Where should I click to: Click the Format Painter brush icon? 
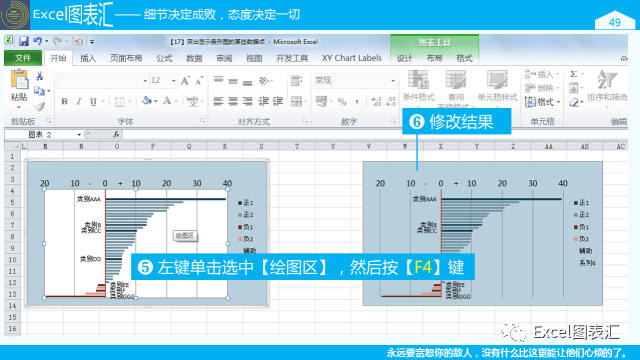click(x=40, y=107)
